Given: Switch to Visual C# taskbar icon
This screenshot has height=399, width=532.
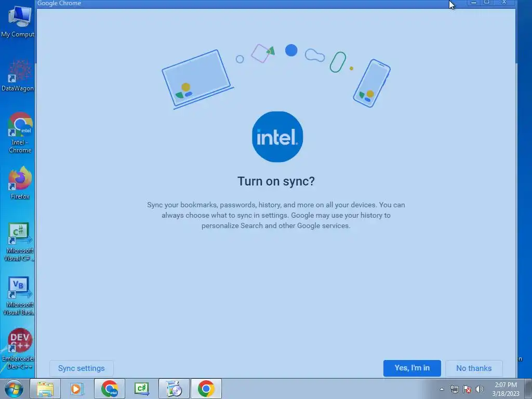Looking at the screenshot, I should pyautogui.click(x=141, y=389).
